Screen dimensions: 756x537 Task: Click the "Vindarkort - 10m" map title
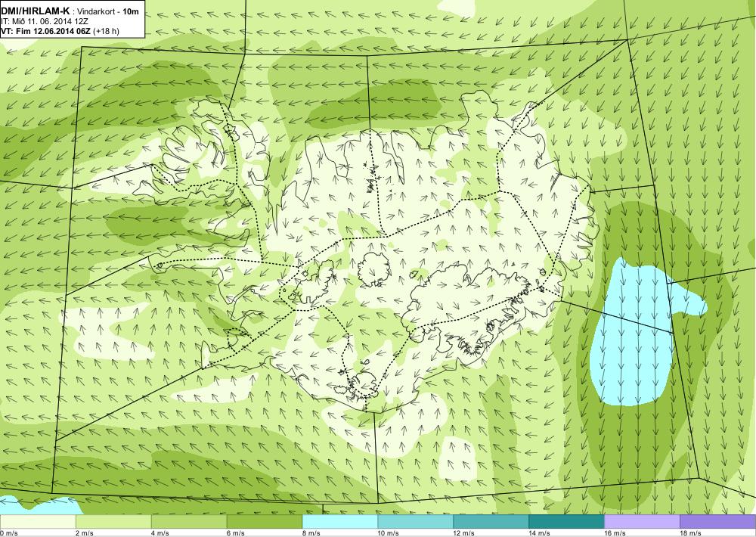pyautogui.click(x=108, y=11)
